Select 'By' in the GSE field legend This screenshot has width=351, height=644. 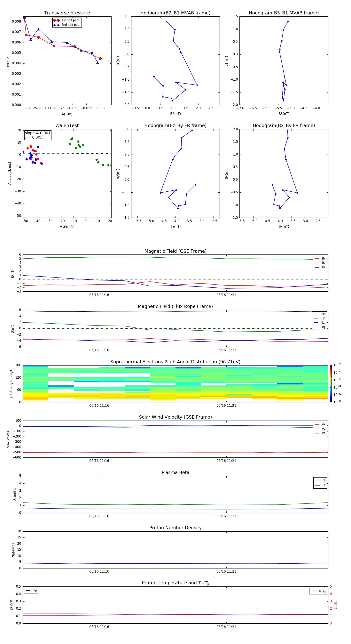320,263
